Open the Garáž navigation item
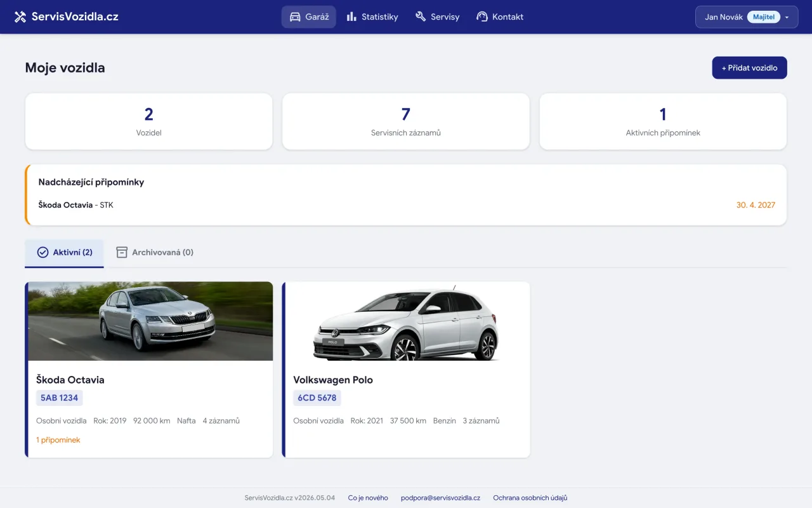 click(x=309, y=17)
